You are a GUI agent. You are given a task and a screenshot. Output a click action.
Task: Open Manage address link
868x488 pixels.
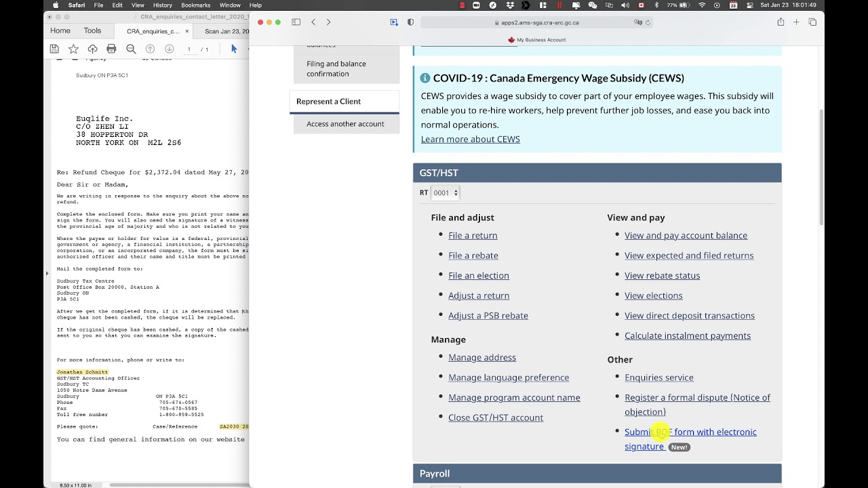point(482,357)
